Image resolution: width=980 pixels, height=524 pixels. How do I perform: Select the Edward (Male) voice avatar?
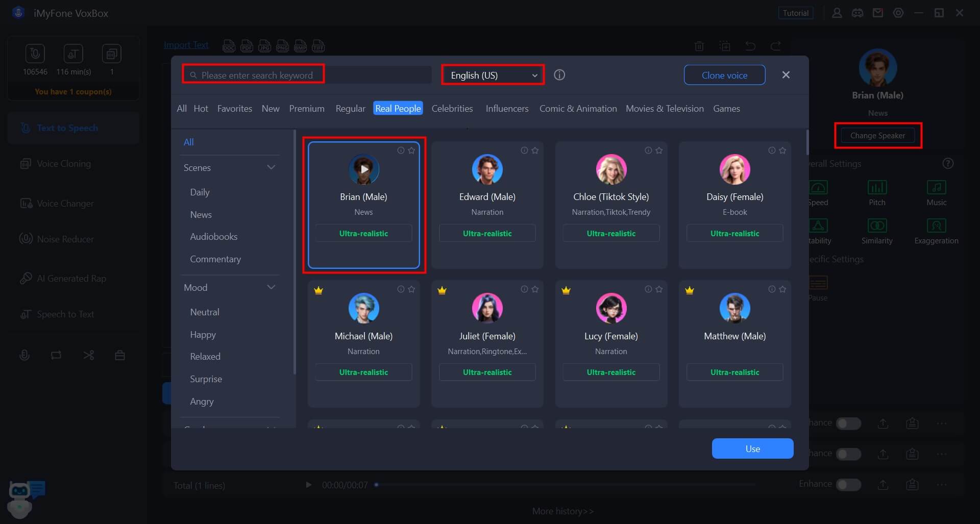pos(487,169)
